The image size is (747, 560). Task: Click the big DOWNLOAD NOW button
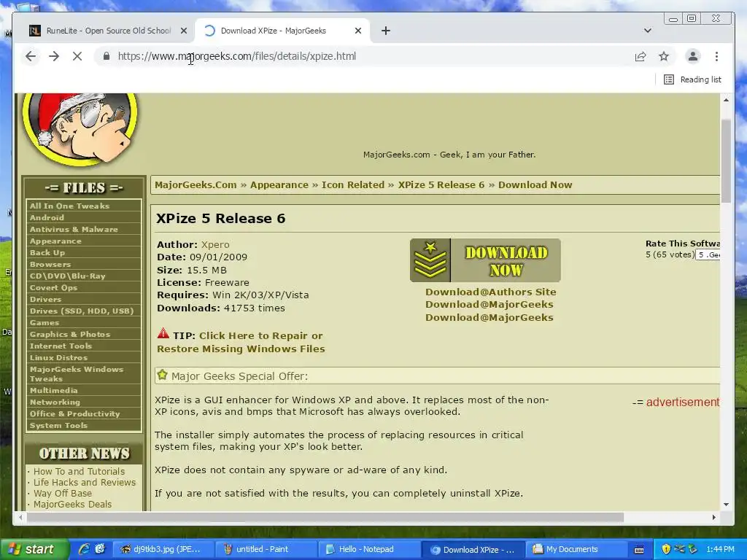coord(485,260)
